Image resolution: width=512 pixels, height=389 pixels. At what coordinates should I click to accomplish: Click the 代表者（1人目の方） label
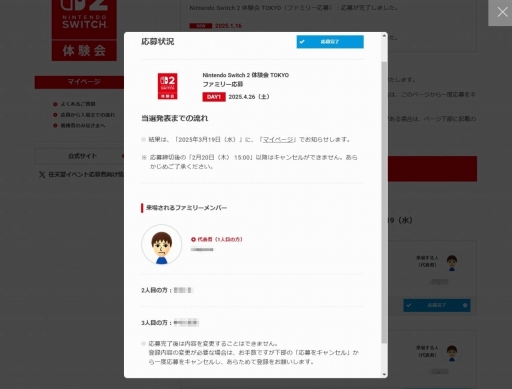(217, 239)
